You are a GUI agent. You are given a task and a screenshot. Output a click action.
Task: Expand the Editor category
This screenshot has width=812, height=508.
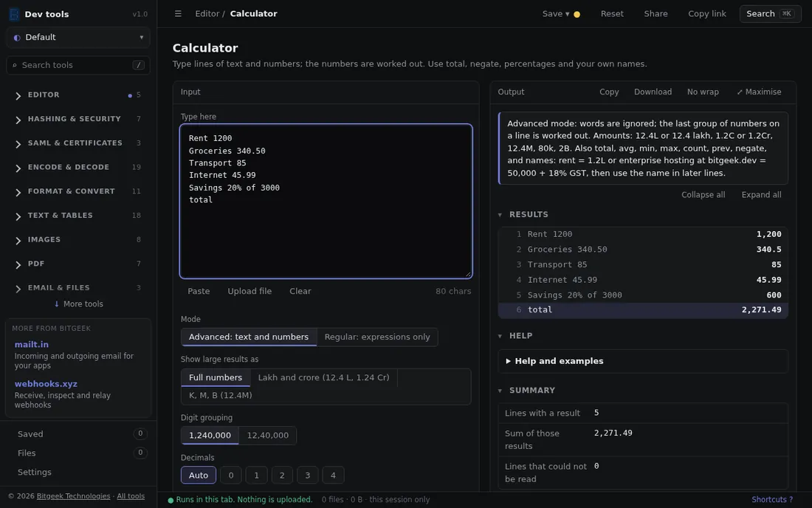coord(78,95)
